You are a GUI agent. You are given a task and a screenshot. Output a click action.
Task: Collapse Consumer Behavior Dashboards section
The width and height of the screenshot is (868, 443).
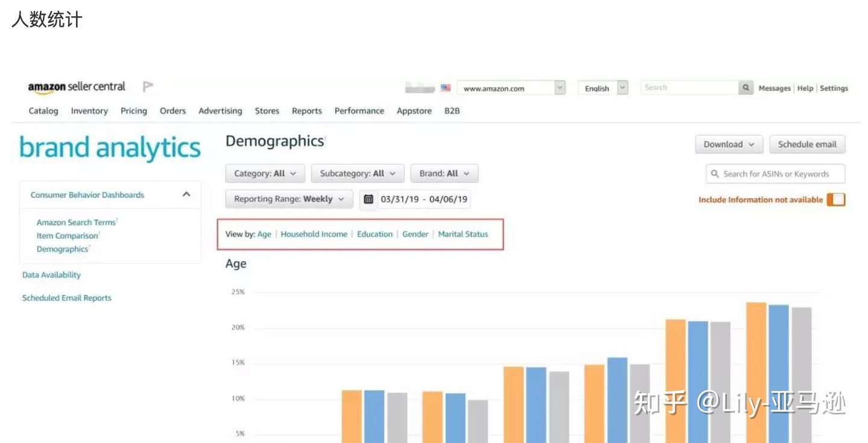click(x=186, y=195)
